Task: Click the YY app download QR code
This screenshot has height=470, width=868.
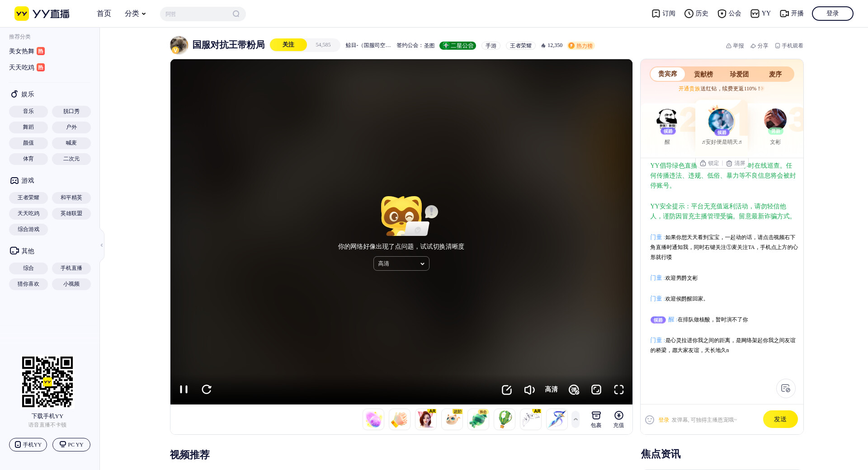Action: 47,382
